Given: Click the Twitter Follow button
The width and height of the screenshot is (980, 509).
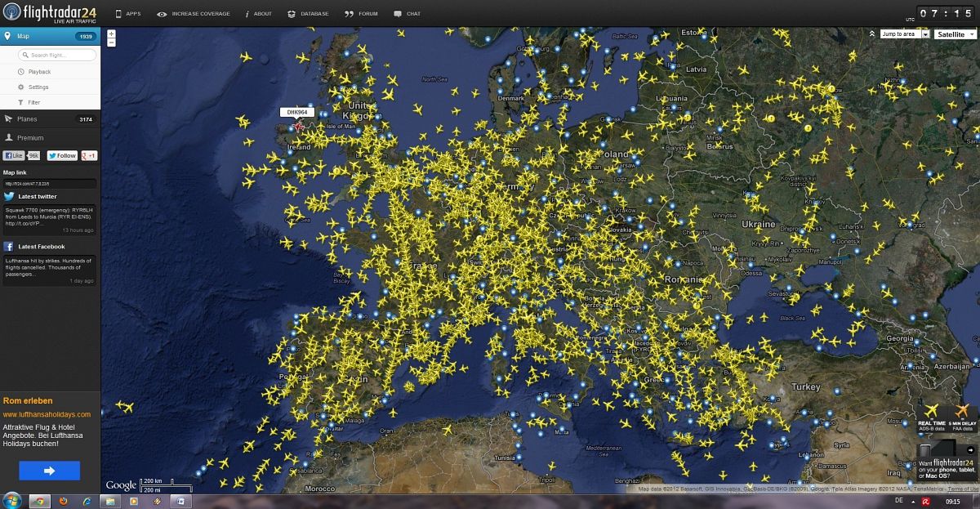Looking at the screenshot, I should (x=62, y=155).
